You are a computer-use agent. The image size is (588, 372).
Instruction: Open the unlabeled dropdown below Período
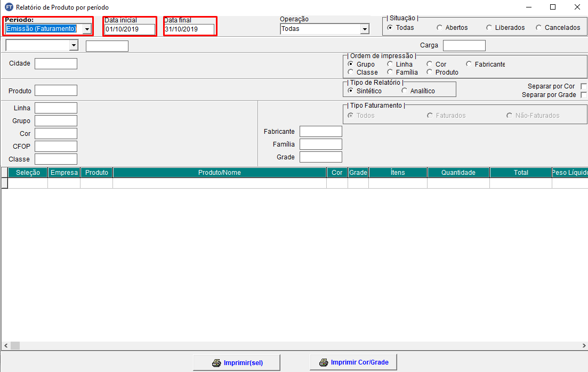tap(74, 45)
